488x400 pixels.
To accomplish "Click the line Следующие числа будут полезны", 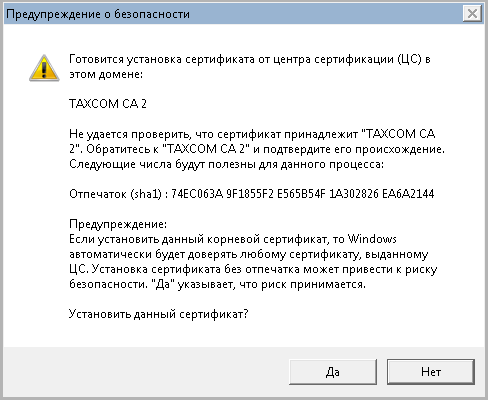I will click(226, 164).
